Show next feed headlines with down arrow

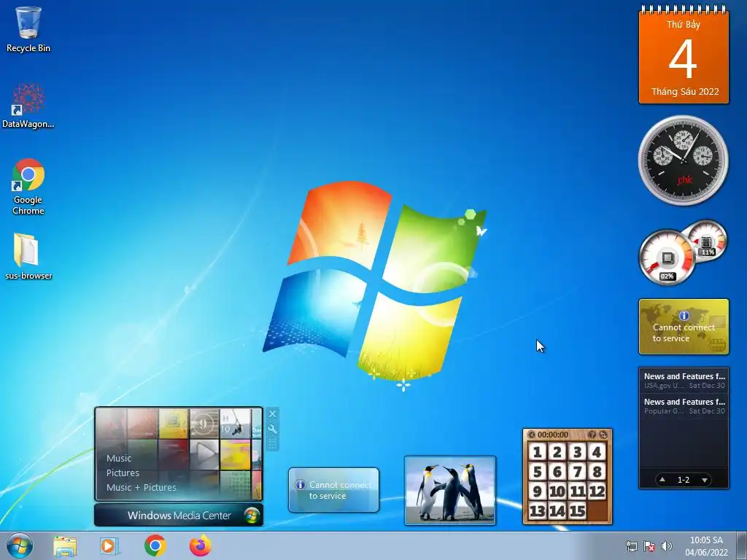705,480
